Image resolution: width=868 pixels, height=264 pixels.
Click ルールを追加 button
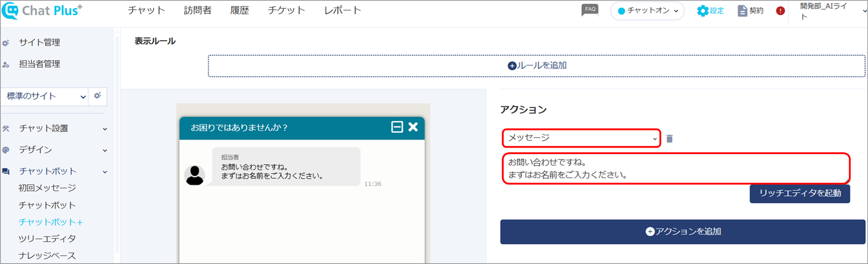point(537,66)
